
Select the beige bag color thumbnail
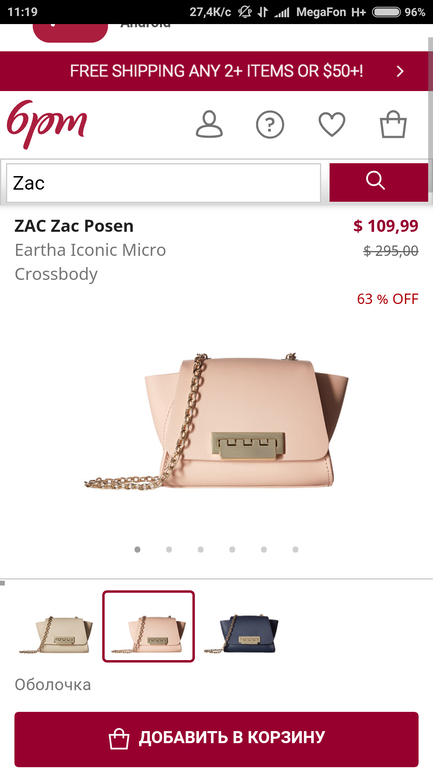[56, 634]
